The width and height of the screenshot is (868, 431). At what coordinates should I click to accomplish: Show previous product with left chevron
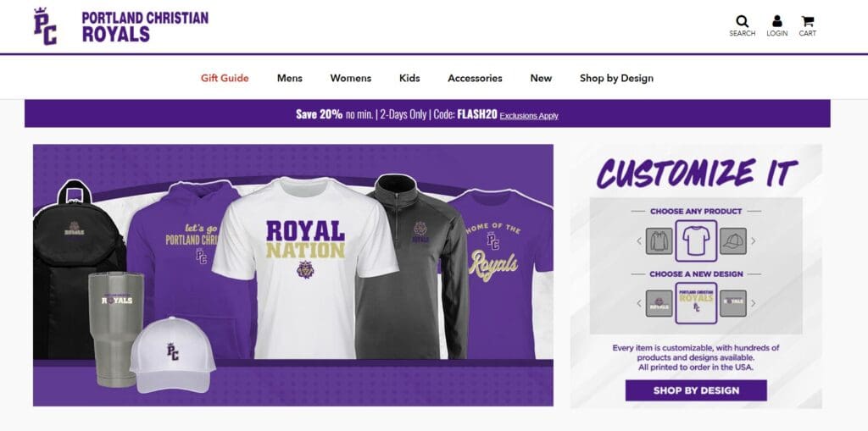click(x=639, y=241)
